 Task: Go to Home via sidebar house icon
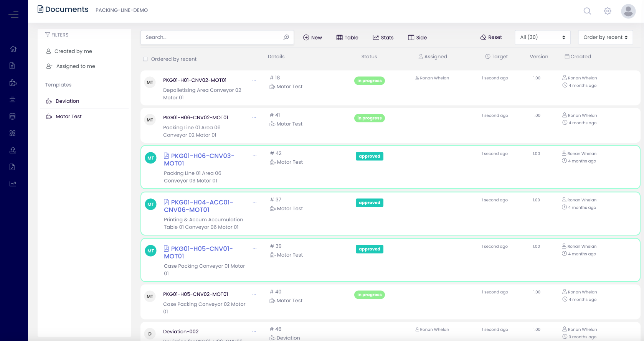click(13, 49)
